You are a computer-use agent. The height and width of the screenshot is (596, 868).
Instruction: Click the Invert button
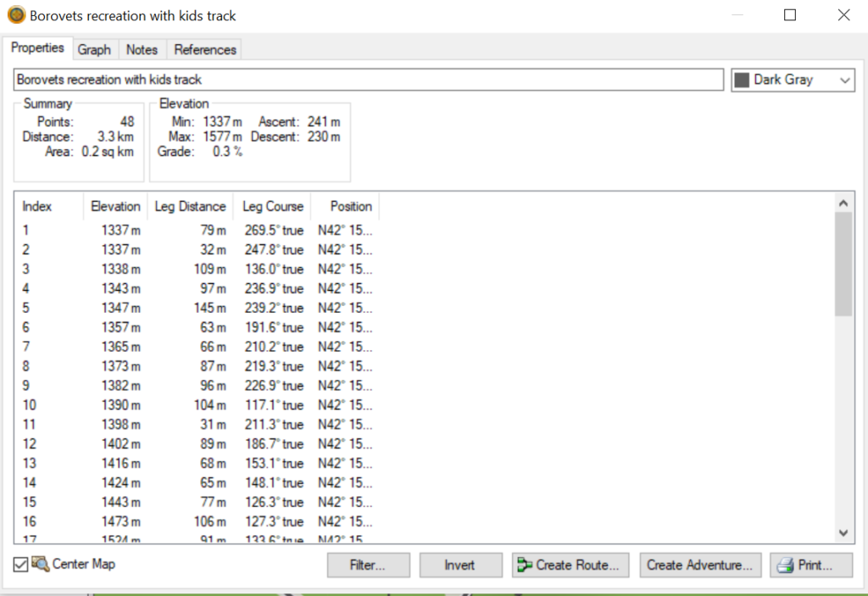[459, 565]
